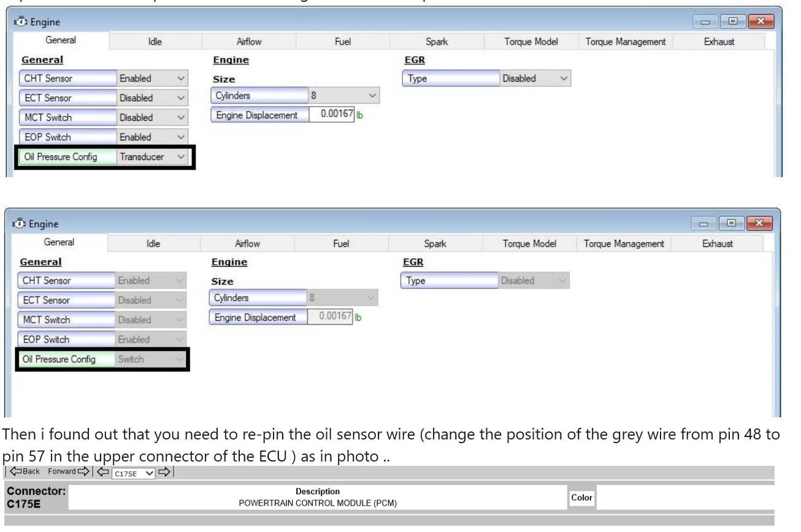
Task: Open the C175E connector dropdown
Action: pos(134,473)
